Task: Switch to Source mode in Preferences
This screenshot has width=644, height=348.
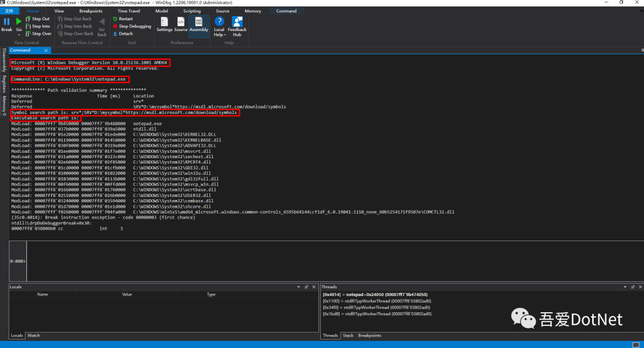Action: coord(181,24)
